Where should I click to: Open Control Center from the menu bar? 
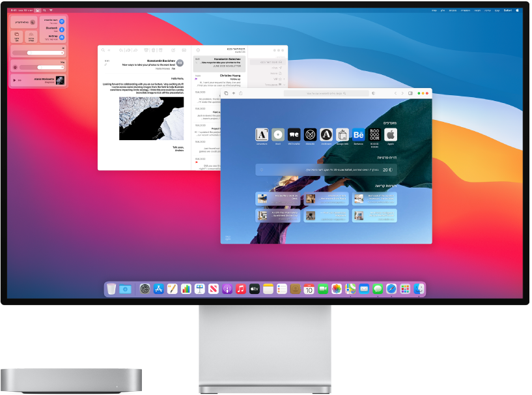(37, 10)
